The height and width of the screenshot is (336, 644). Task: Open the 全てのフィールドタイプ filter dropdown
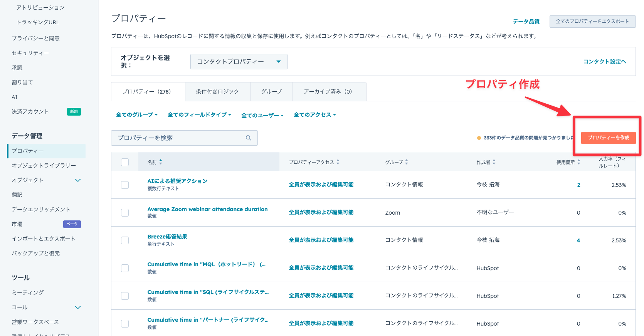[199, 115]
